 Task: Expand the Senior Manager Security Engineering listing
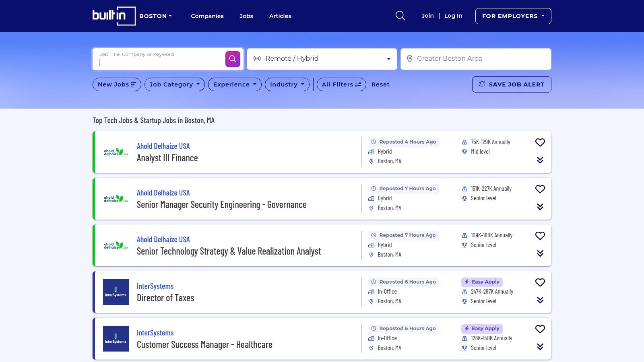(540, 207)
